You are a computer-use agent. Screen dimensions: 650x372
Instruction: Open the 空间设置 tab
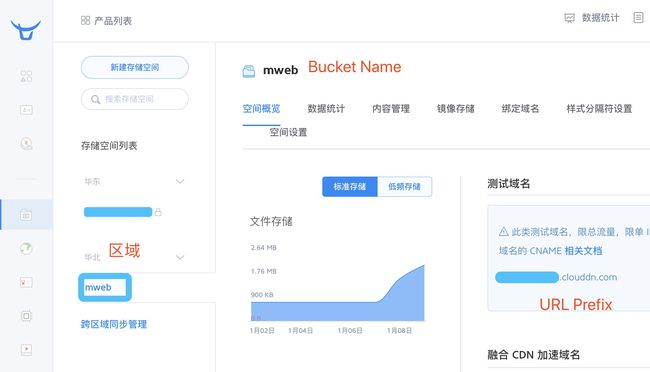289,132
